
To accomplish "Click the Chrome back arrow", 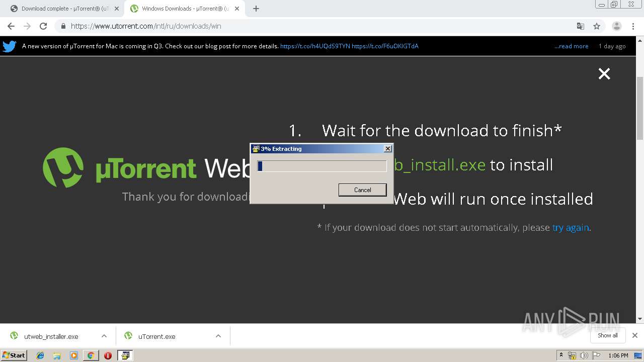I will 11,26.
